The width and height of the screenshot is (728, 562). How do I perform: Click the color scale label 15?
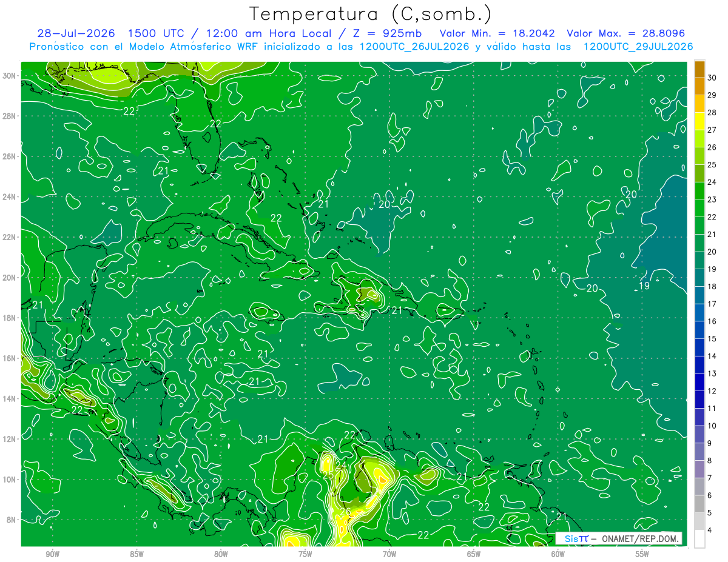pos(712,339)
